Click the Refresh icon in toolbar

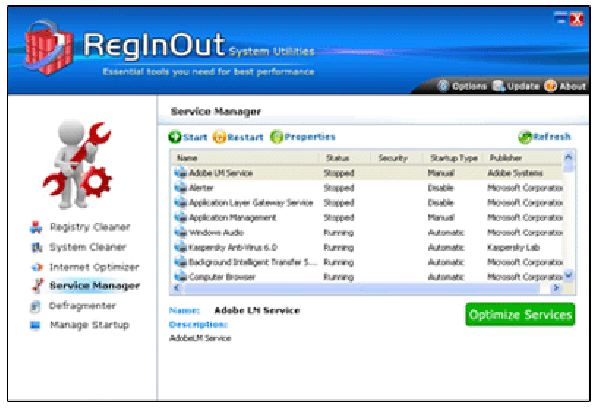point(525,137)
